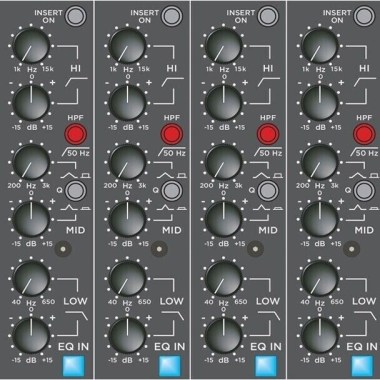
Task: Click the blue EQ IN button on first channel
Action: coord(73,366)
